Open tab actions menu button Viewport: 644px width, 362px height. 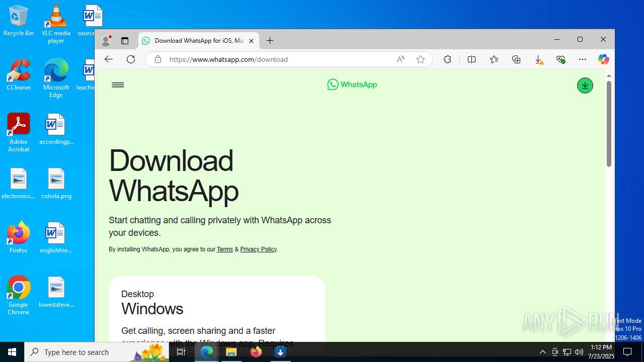125,41
